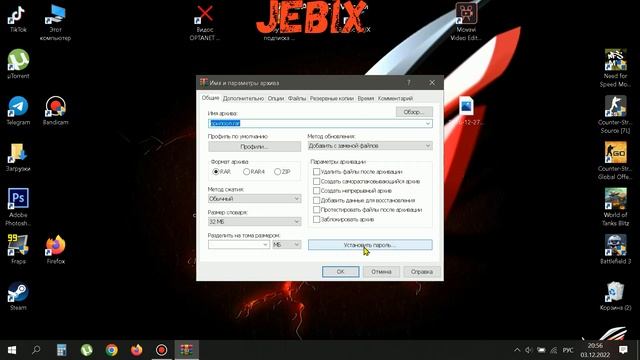Launch Bandicam from the desktop
Screen dimensions: 640x360
click(56, 110)
